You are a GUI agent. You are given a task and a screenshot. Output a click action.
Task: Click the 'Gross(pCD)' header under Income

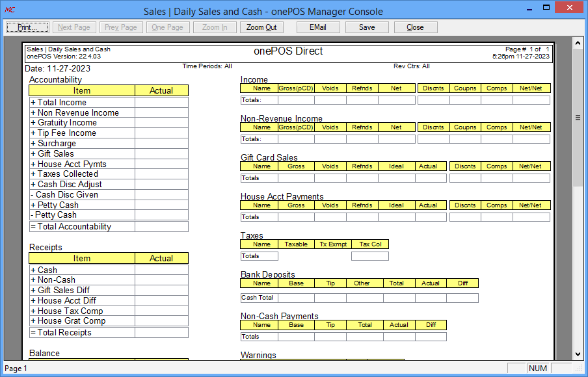(296, 88)
